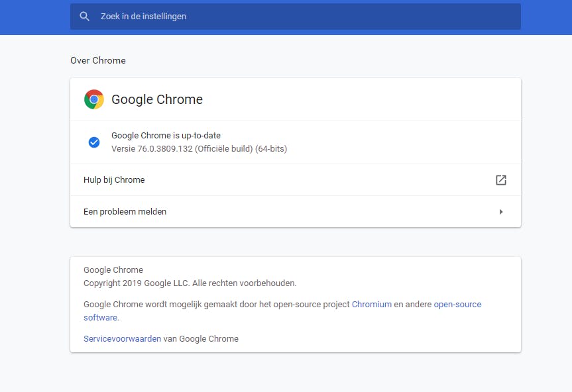Click the 'Over Chrome' section heading
The height and width of the screenshot is (392, 572).
[98, 60]
